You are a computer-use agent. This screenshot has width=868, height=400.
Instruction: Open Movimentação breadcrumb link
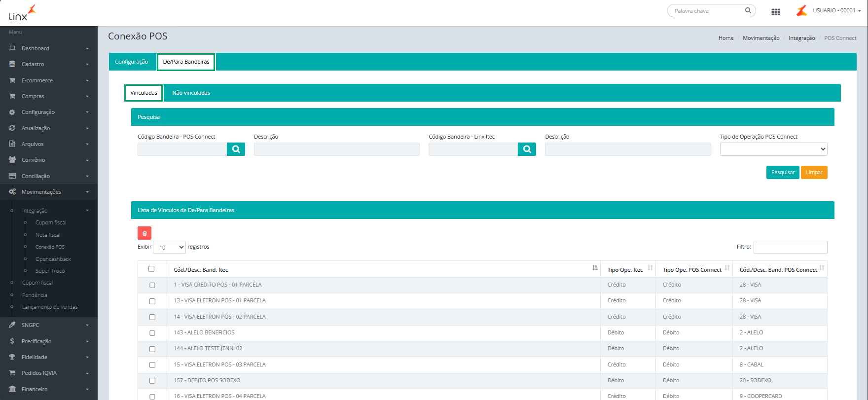click(761, 38)
